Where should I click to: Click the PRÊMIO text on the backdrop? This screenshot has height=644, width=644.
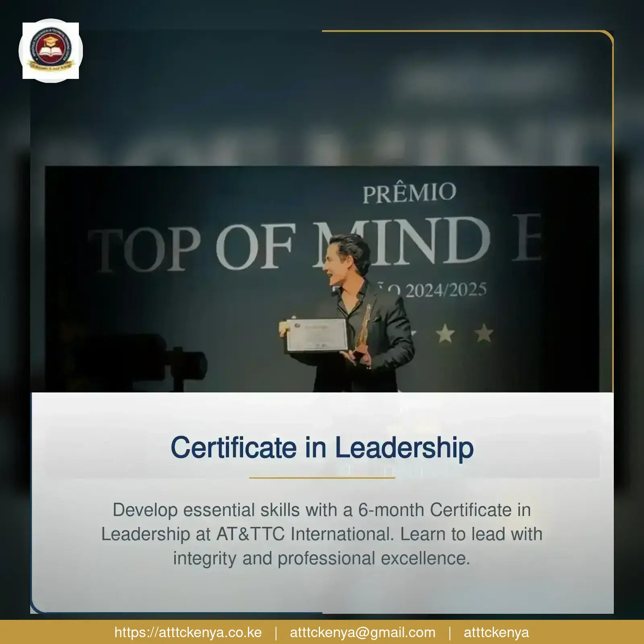point(409,193)
